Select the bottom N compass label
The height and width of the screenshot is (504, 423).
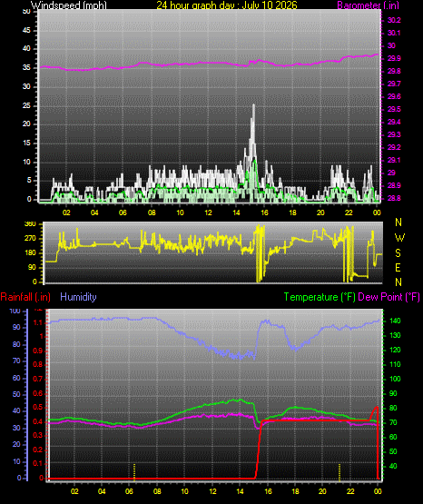(x=398, y=282)
